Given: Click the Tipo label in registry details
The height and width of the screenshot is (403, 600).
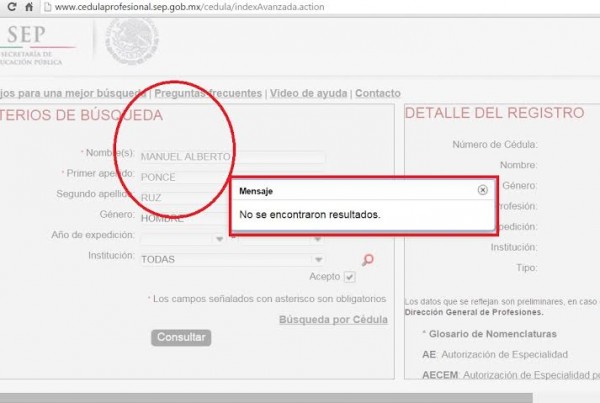Looking at the screenshot, I should click(527, 268).
